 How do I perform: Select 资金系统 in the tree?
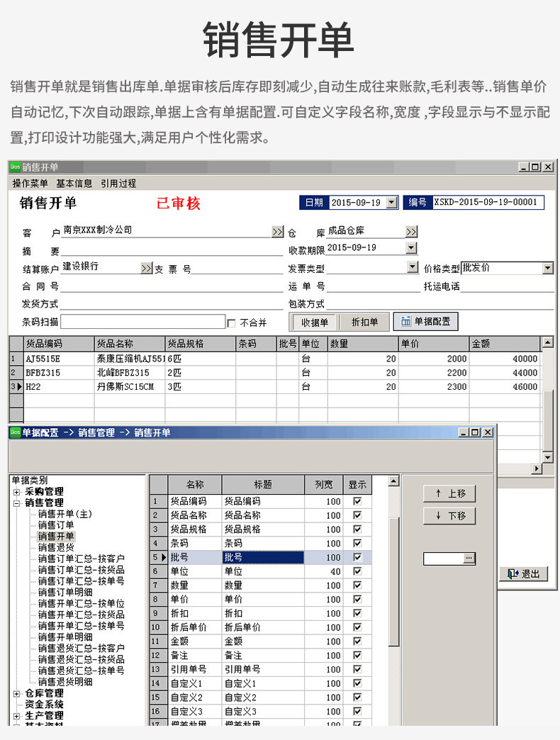click(44, 705)
